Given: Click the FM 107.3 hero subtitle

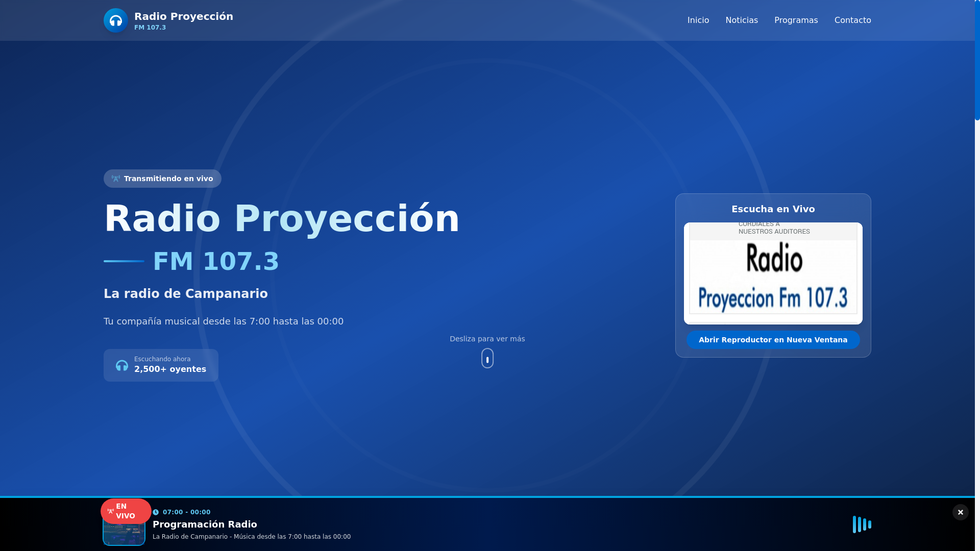Looking at the screenshot, I should 216,261.
